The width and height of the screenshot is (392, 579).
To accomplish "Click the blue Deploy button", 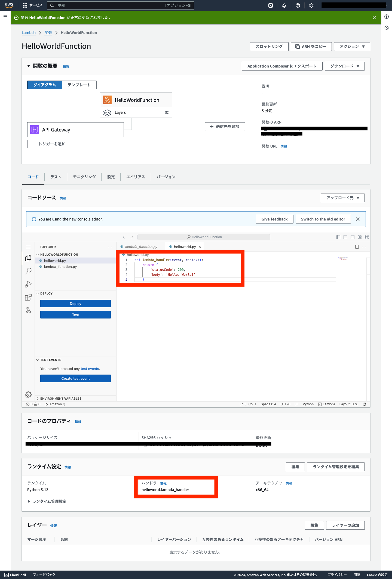I will [x=75, y=304].
